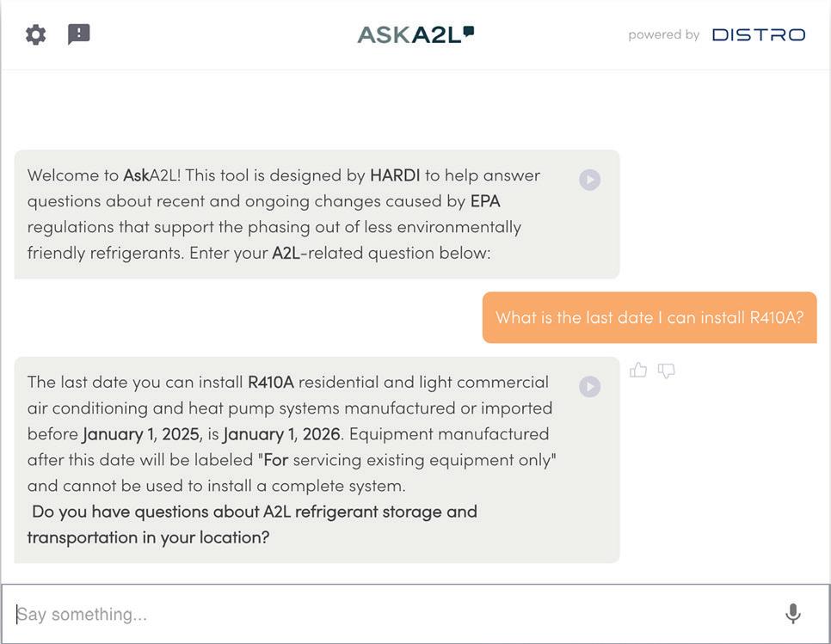Open the settings gear menu
This screenshot has height=644, width=831.
pyautogui.click(x=35, y=34)
